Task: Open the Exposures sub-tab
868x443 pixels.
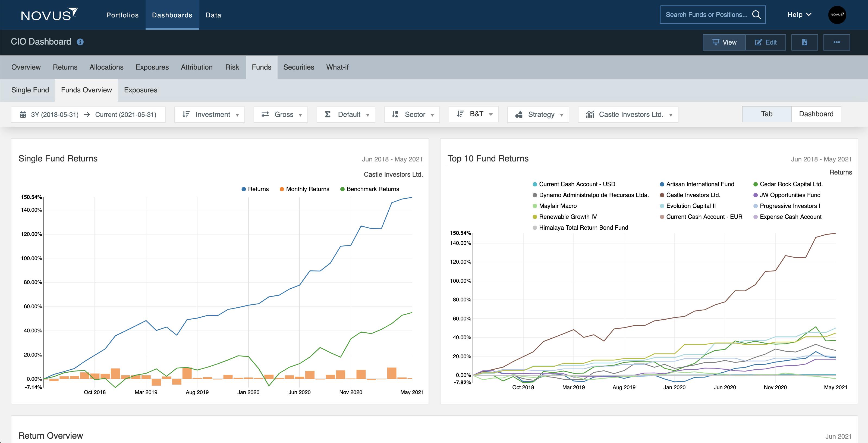Action: tap(140, 90)
